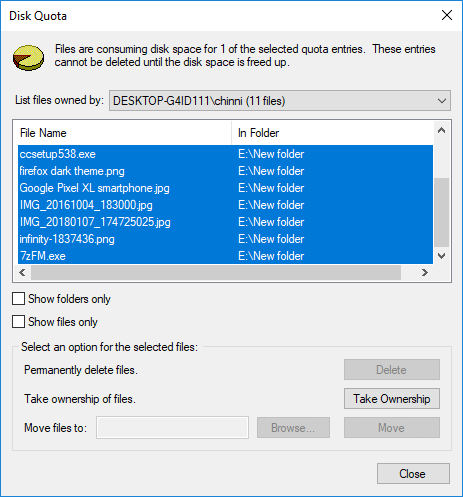This screenshot has width=463, height=497.
Task: Select Google Pixel XL smartphone.jpg row
Action: 225,188
